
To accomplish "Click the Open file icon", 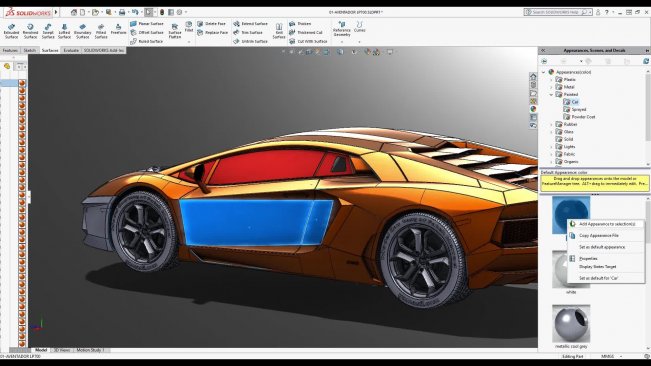I will tap(95, 12).
